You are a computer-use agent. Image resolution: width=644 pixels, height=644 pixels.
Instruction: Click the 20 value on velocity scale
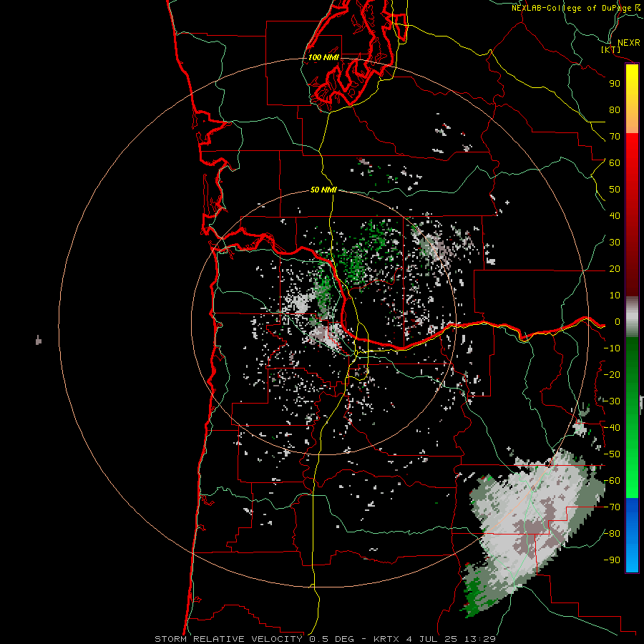pyautogui.click(x=615, y=268)
